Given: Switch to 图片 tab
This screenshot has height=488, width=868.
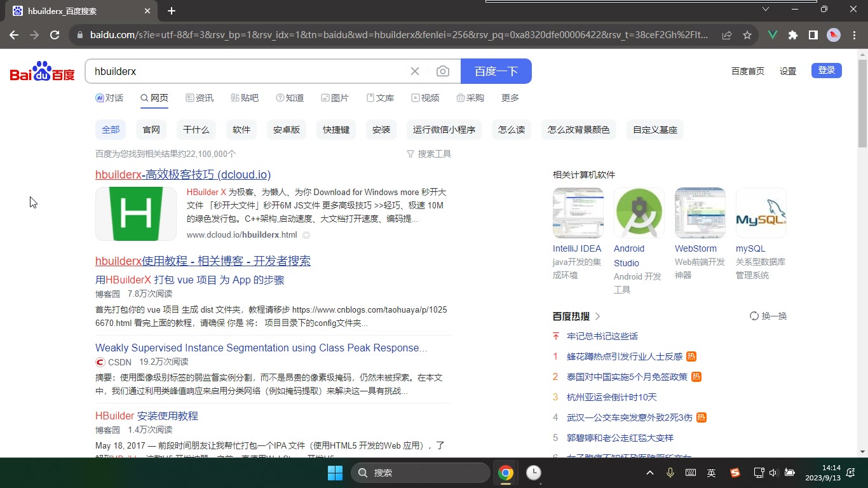Looking at the screenshot, I should click(335, 98).
